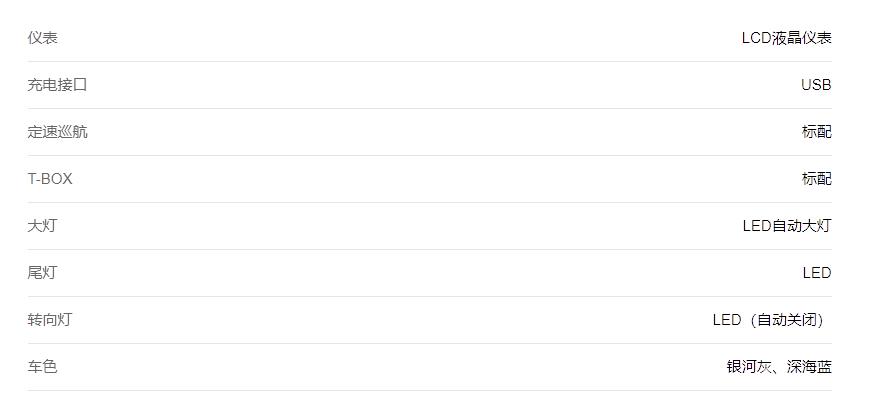886x417 pixels.
Task: Click the 充电接口 label
Action: point(57,85)
